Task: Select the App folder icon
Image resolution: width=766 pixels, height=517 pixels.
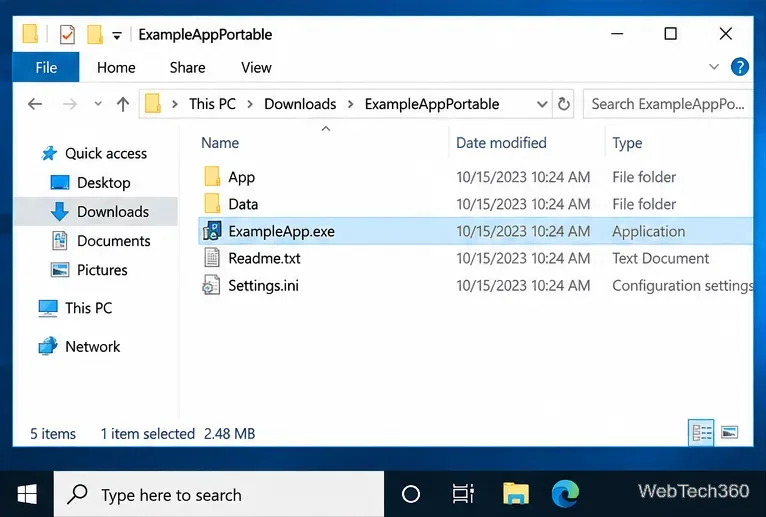Action: [x=212, y=176]
